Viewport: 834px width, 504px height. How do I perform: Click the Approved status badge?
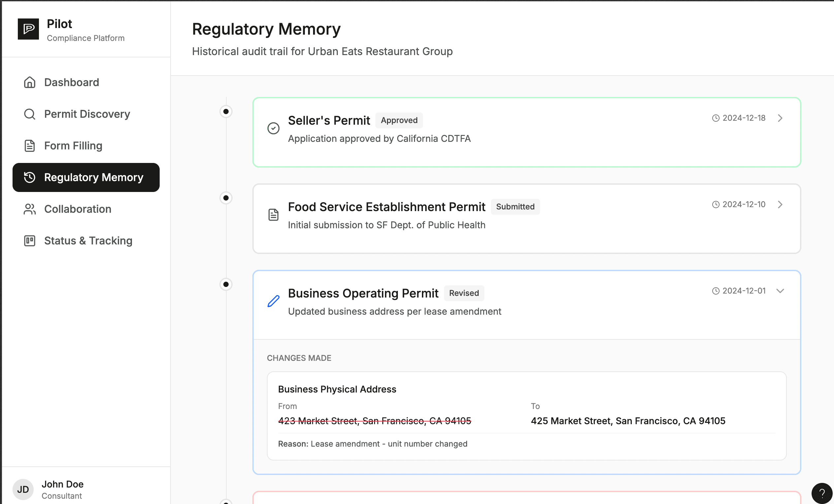click(399, 120)
